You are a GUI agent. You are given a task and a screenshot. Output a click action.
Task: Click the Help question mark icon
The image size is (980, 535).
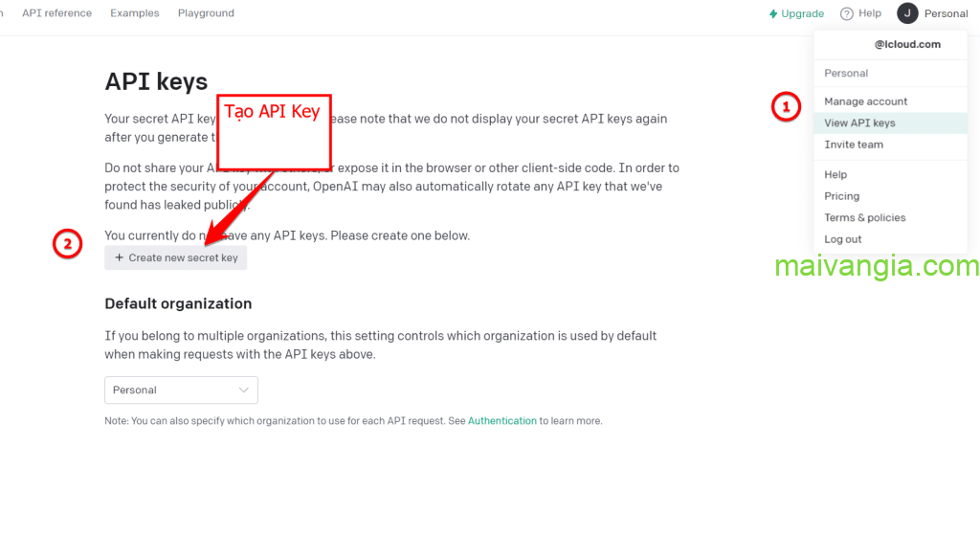click(x=846, y=13)
